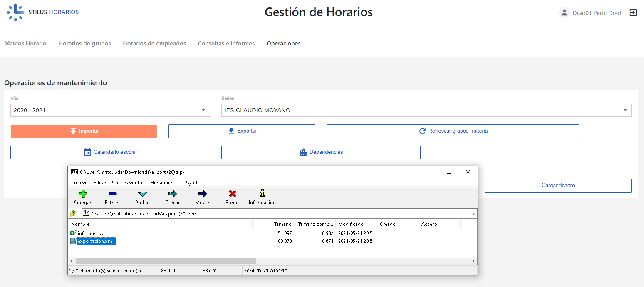Select the exportacion.xml file name
This screenshot has height=287, width=644.
[96, 241]
